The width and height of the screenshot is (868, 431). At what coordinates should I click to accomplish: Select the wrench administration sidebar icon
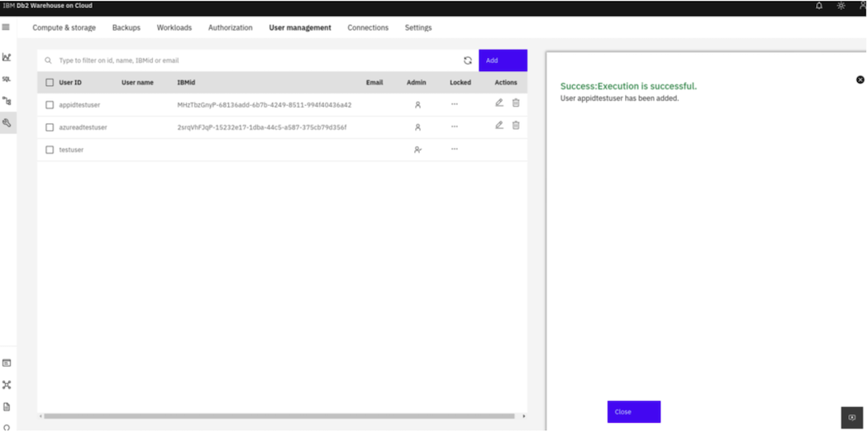(x=7, y=123)
